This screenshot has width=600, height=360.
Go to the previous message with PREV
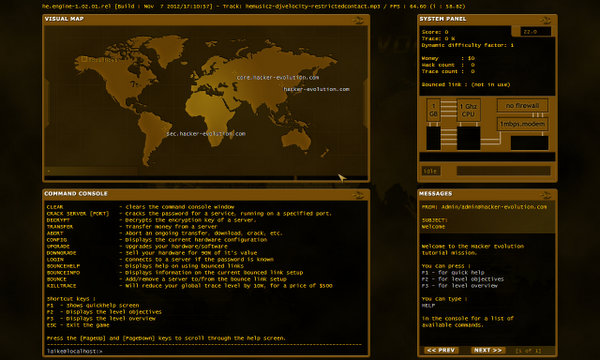440,350
